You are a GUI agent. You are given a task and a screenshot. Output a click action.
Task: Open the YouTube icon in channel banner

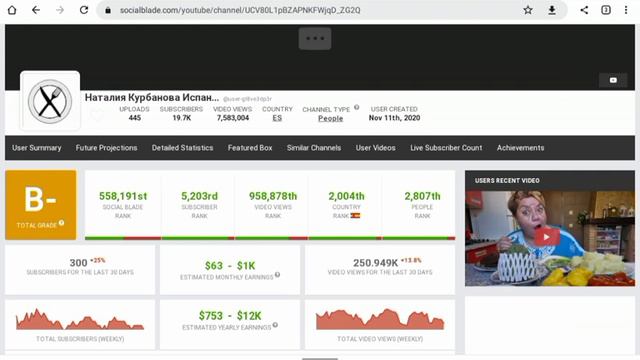tap(613, 80)
